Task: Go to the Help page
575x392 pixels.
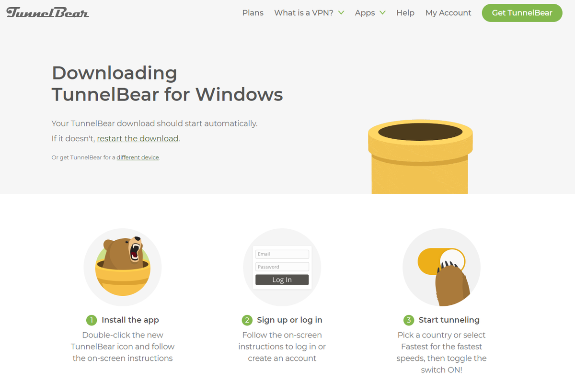Action: pos(405,13)
